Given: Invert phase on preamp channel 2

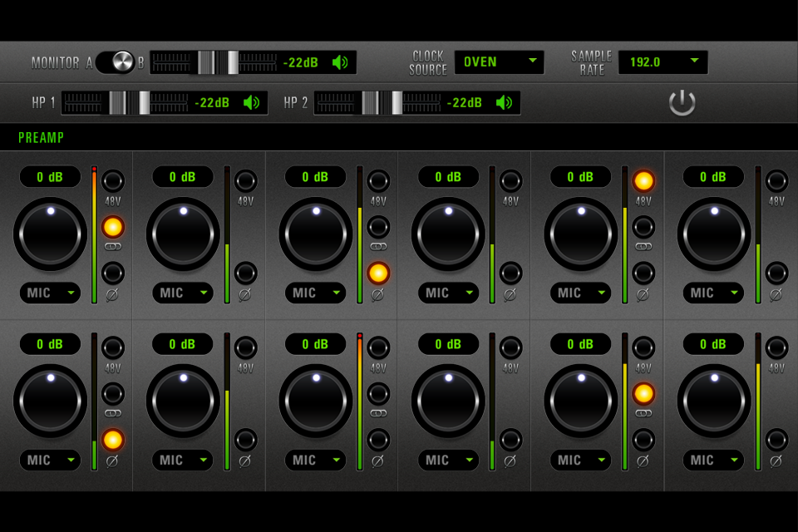Looking at the screenshot, I should tap(246, 273).
